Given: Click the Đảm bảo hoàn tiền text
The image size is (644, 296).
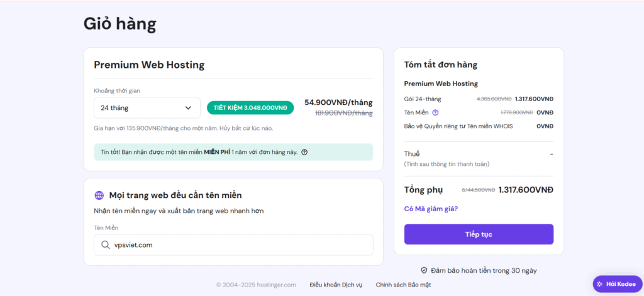Looking at the screenshot, I should tap(483, 270).
